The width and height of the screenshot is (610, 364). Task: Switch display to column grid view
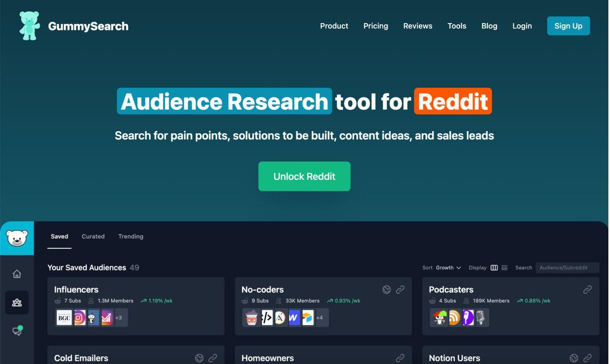pyautogui.click(x=494, y=268)
